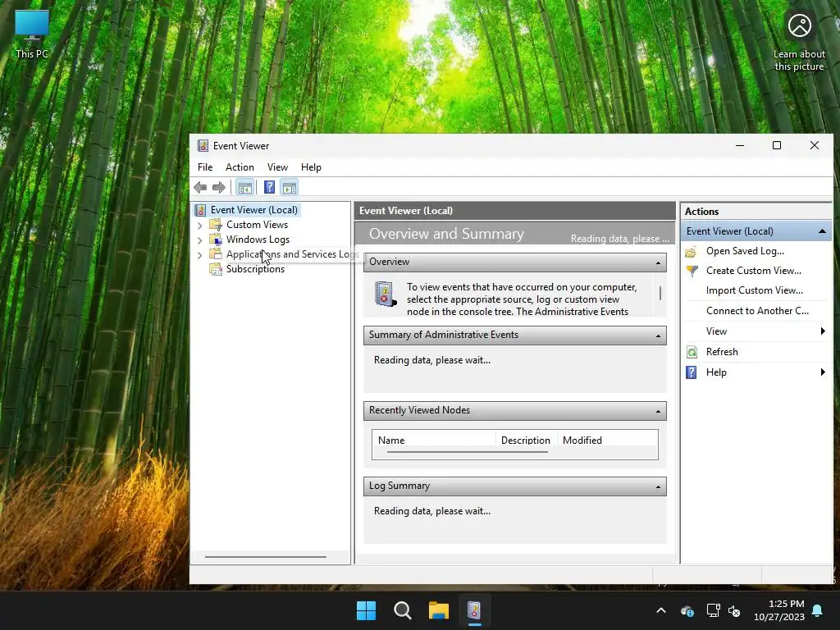Screen dimensions: 840x630
Task: Click the Subscriptions node icon
Action: click(x=216, y=269)
